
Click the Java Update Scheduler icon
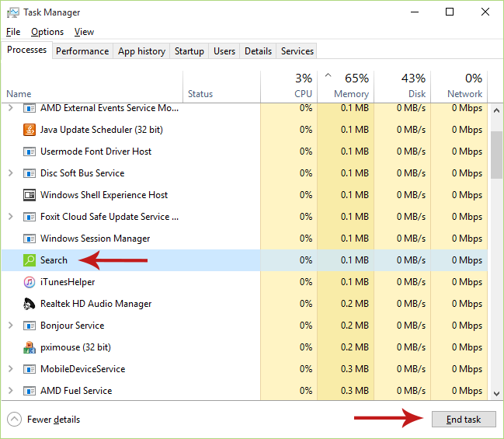point(30,130)
